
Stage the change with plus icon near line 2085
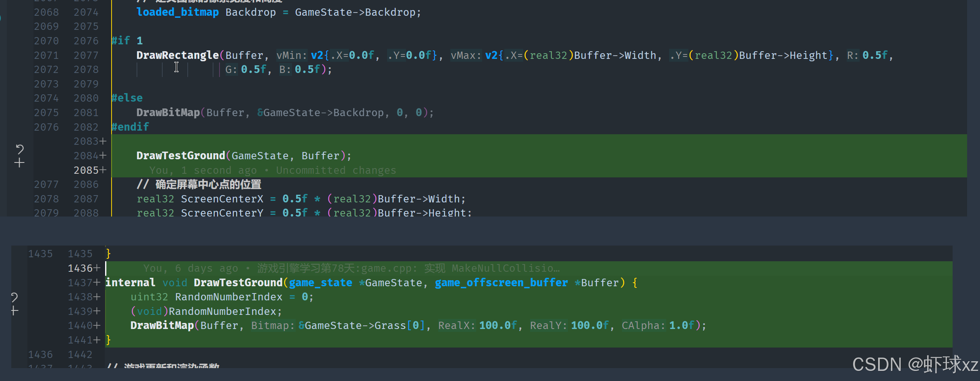(19, 163)
